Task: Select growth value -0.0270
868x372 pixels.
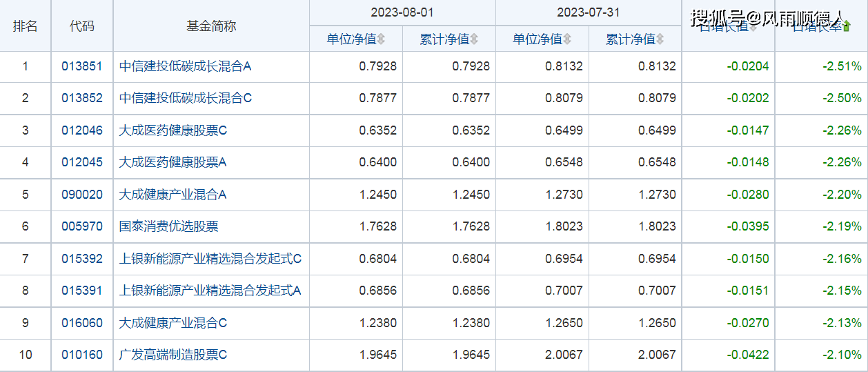Action: [748, 323]
